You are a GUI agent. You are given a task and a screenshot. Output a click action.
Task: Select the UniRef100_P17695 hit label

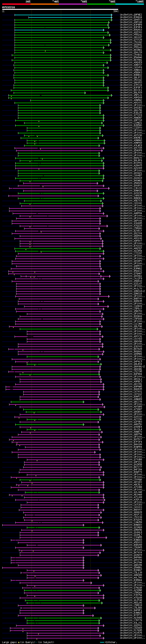pos(131,630)
